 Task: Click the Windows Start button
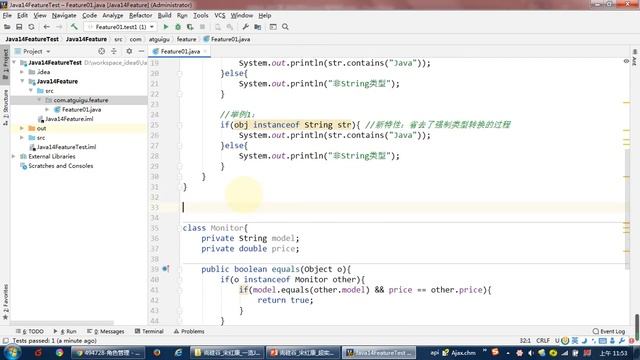11,352
